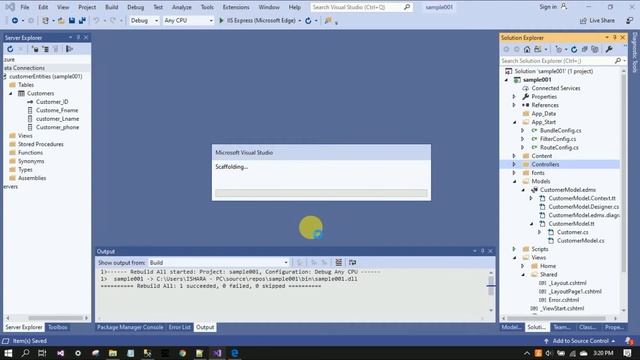640x360 pixels.
Task: Open the File menu
Action: tap(24, 7)
